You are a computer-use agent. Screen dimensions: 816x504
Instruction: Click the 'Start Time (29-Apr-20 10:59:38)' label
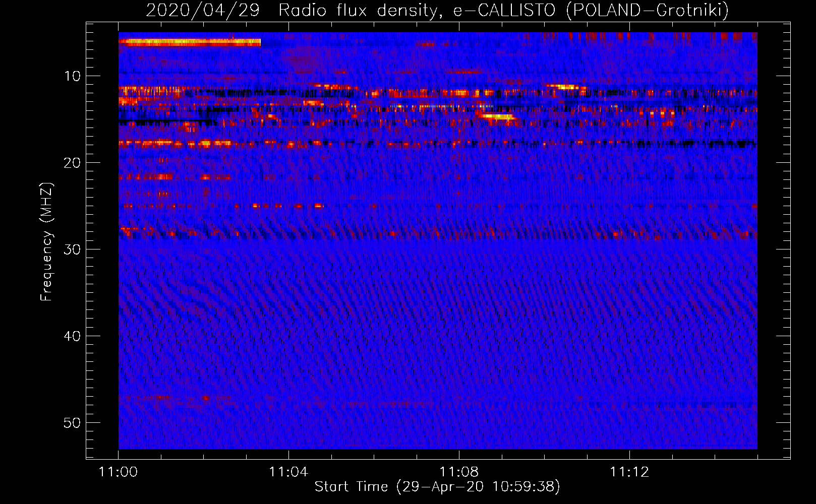point(437,487)
